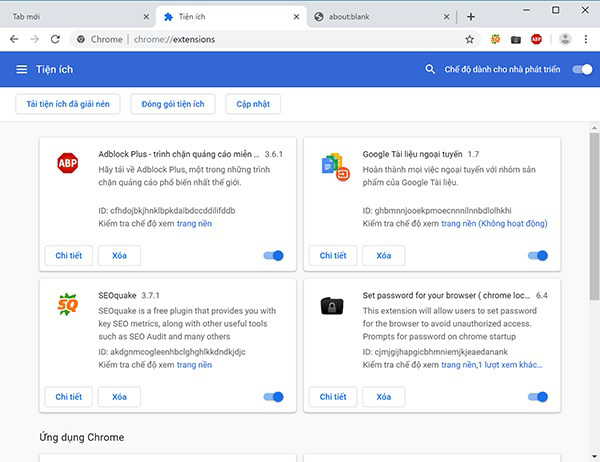This screenshot has width=600, height=462.
Task: Turn off developer mode toggle
Action: point(581,69)
